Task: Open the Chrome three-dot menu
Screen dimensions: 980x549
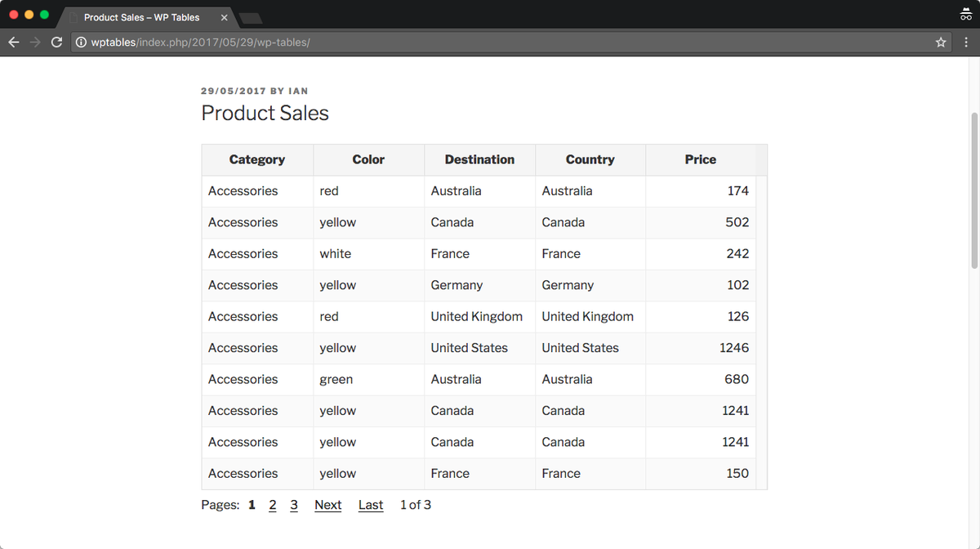Action: click(964, 42)
